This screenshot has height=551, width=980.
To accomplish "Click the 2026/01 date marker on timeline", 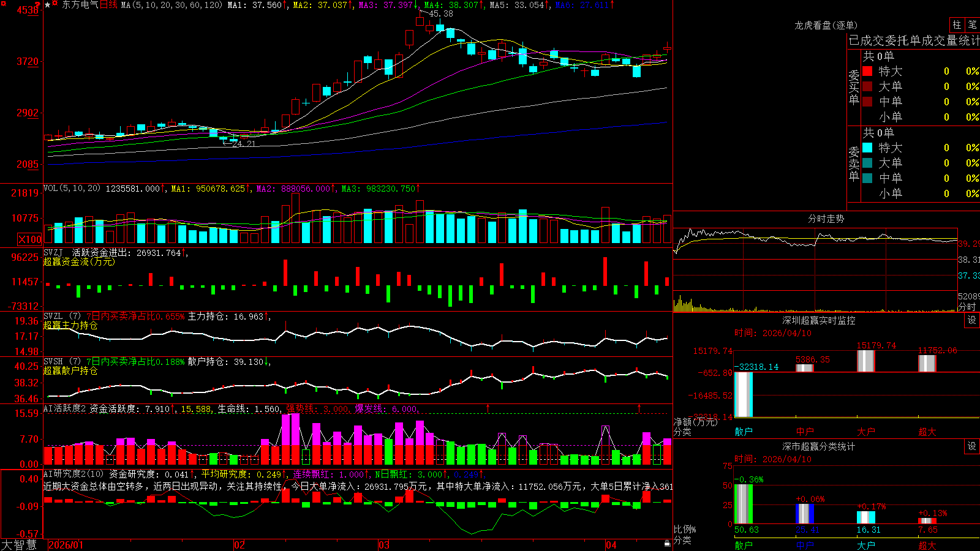I will coord(66,545).
